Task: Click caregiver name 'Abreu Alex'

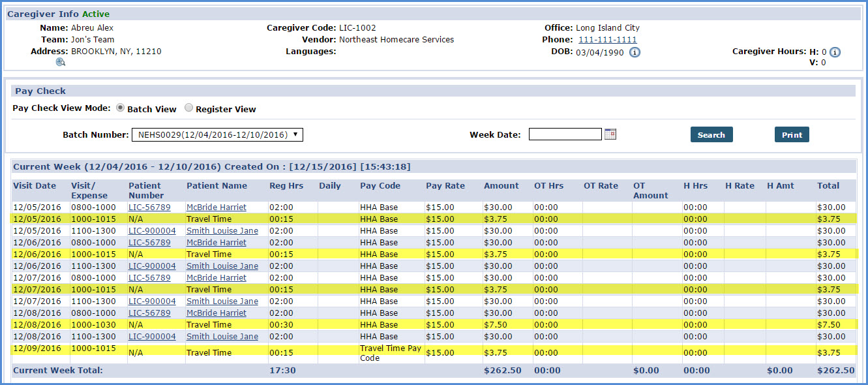Action: [x=93, y=28]
